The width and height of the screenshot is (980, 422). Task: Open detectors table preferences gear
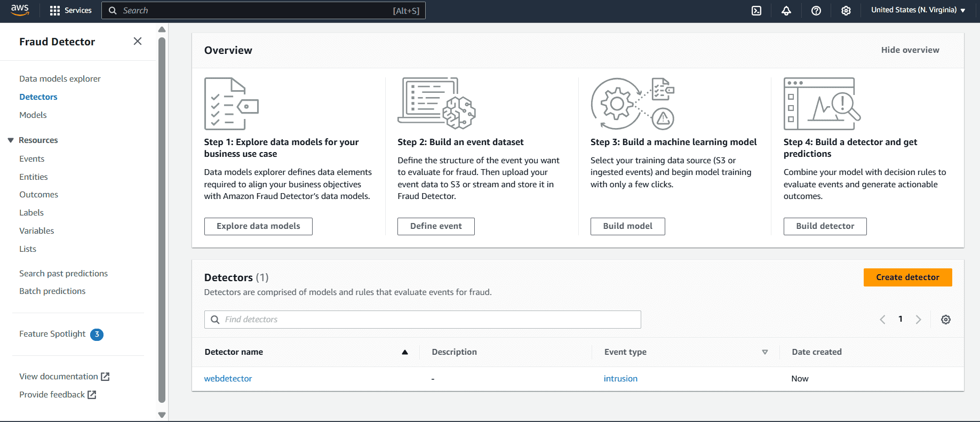946,320
